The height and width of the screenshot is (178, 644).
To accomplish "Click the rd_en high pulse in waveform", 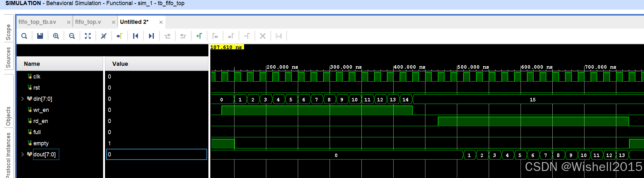I will click(533, 121).
